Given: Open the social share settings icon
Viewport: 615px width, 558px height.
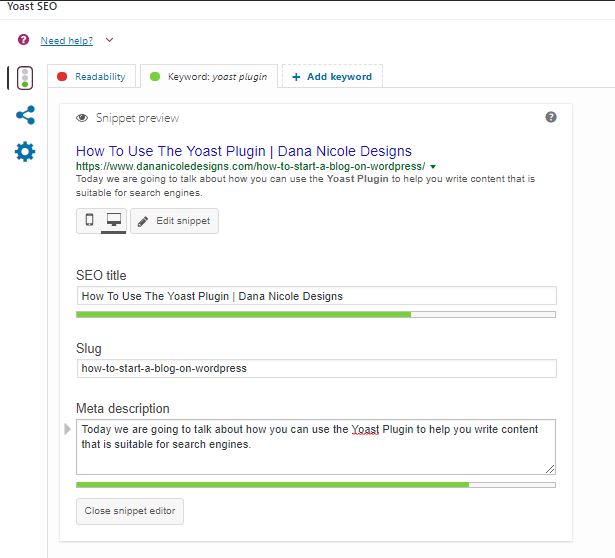Looking at the screenshot, I should [x=25, y=115].
